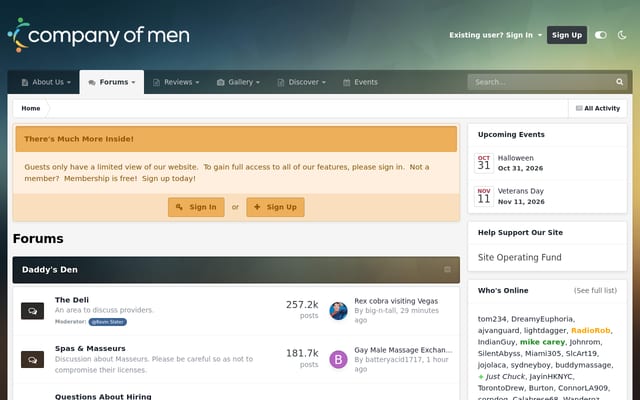640x400 pixels.
Task: Open Just Chuck's profile
Action: 505,376
